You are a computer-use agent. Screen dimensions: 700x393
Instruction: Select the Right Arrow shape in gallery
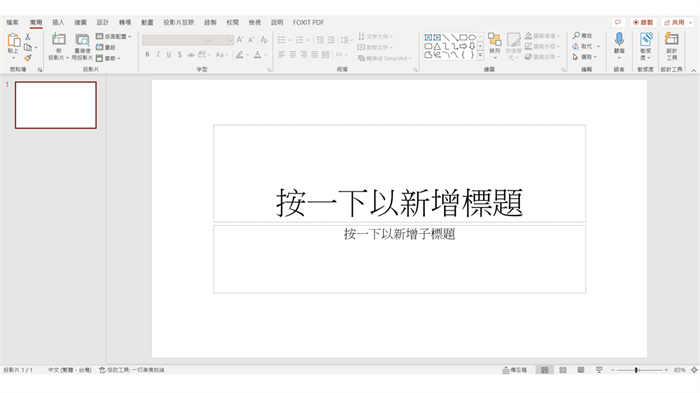(463, 46)
